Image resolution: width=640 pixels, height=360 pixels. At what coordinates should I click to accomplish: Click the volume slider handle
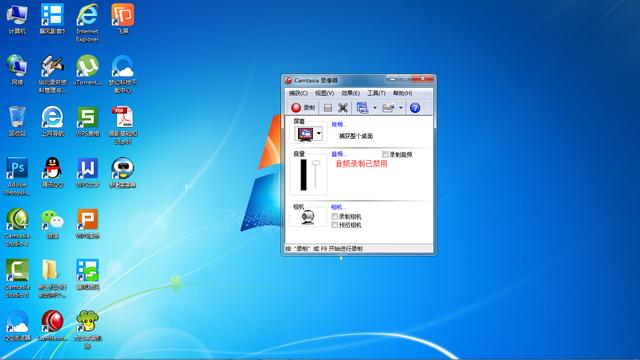click(x=316, y=163)
